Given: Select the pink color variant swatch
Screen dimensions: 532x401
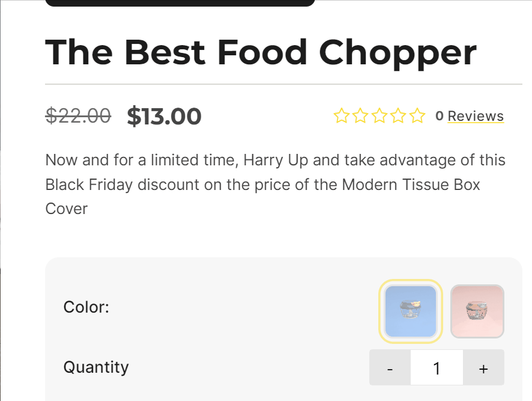Looking at the screenshot, I should (477, 311).
